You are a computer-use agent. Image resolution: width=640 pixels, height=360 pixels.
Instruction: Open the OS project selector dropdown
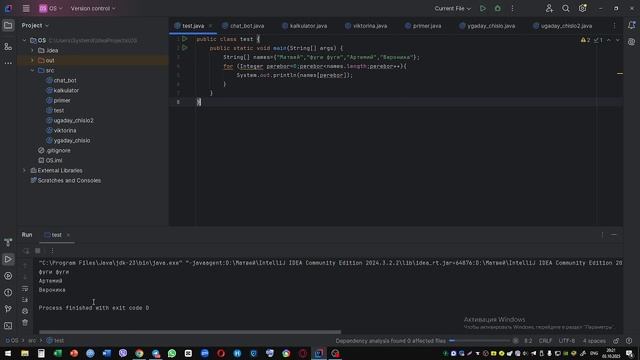(x=51, y=8)
